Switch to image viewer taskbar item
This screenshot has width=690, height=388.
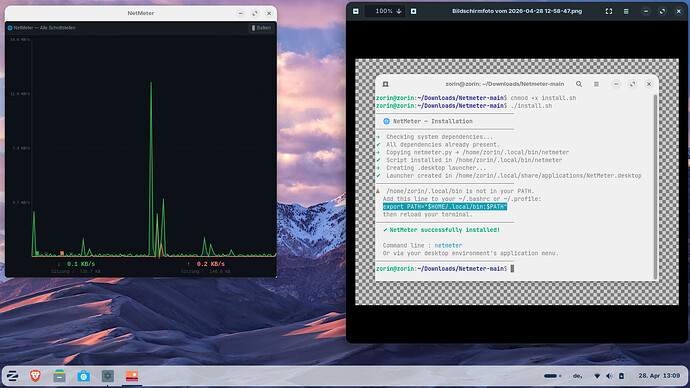tap(132, 376)
